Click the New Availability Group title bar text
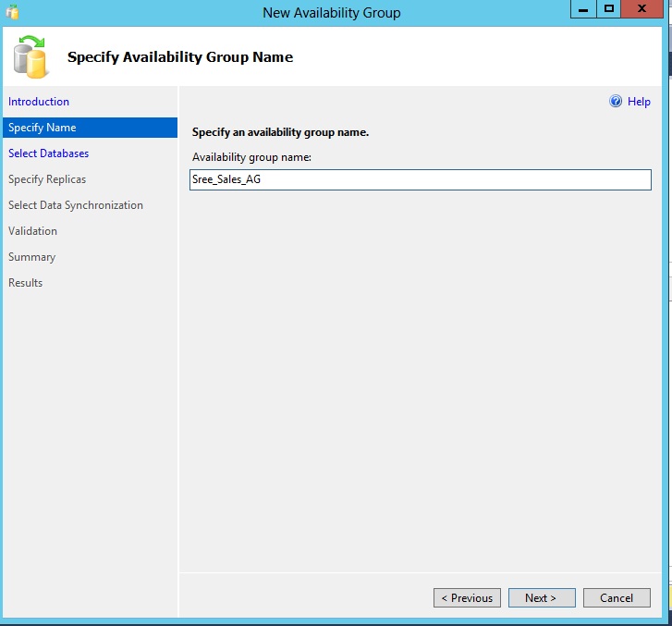The height and width of the screenshot is (626, 672). tap(331, 13)
